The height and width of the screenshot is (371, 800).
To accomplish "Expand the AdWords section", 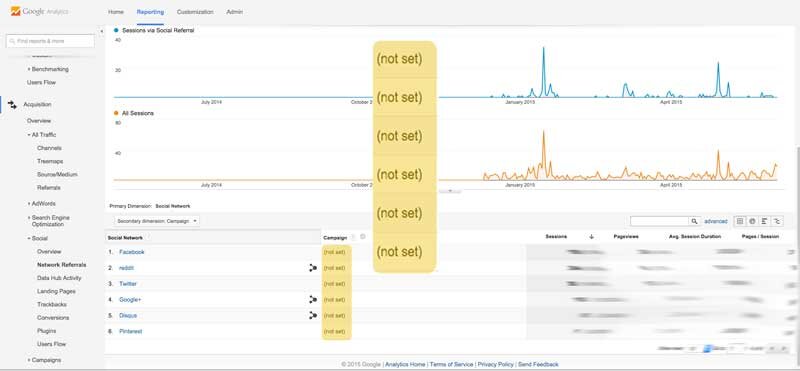I will pos(41,204).
